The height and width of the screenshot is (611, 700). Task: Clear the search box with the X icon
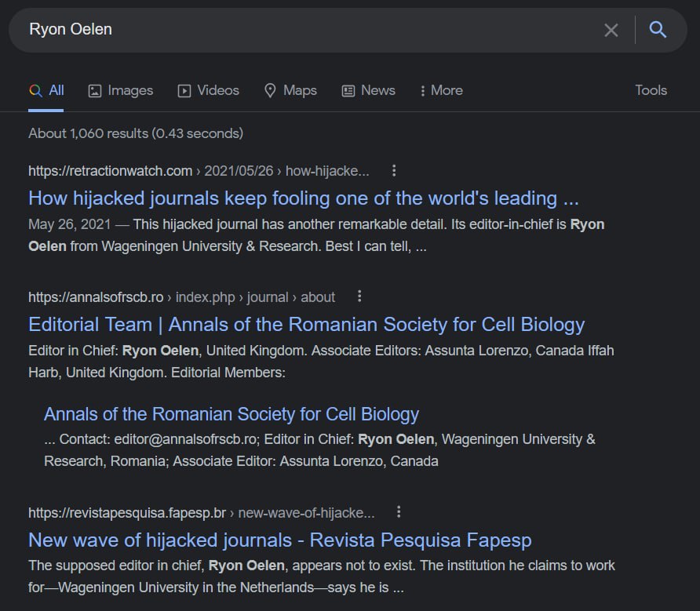tap(611, 31)
